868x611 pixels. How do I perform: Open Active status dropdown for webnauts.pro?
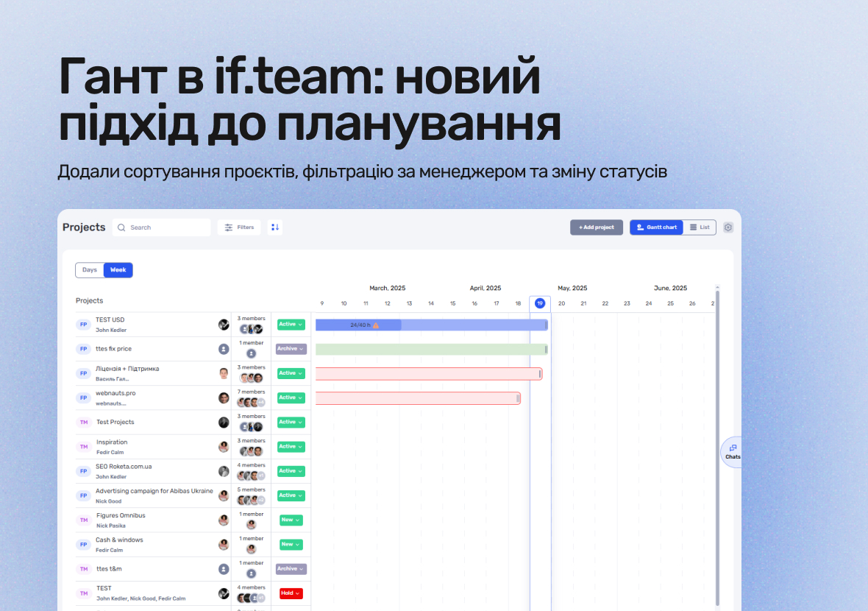(x=291, y=398)
